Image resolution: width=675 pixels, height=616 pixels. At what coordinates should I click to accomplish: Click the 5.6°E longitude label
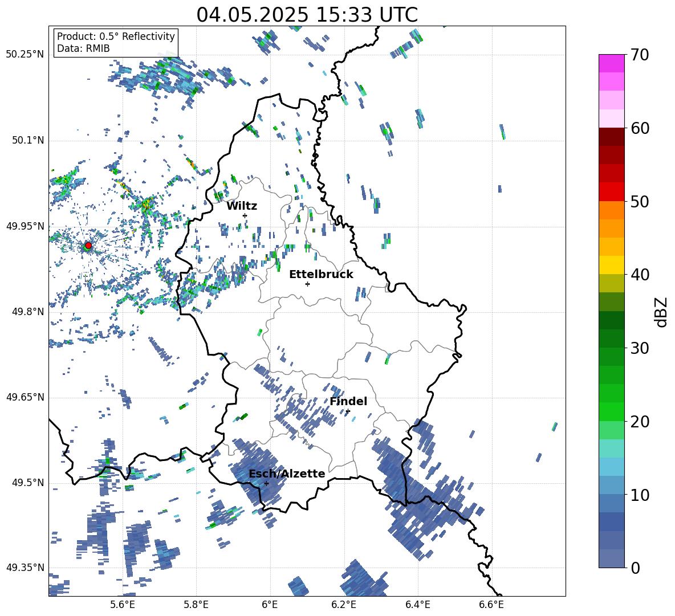(123, 605)
